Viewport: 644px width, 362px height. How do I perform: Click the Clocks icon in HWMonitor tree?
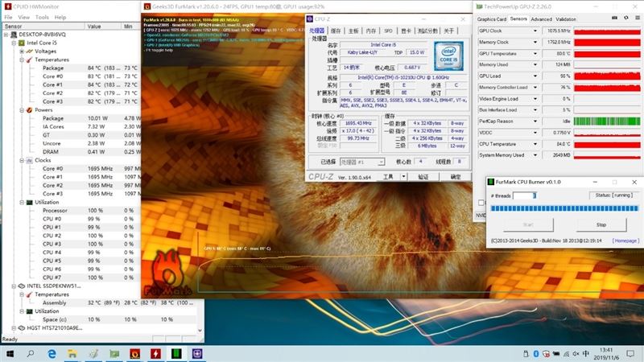point(30,160)
